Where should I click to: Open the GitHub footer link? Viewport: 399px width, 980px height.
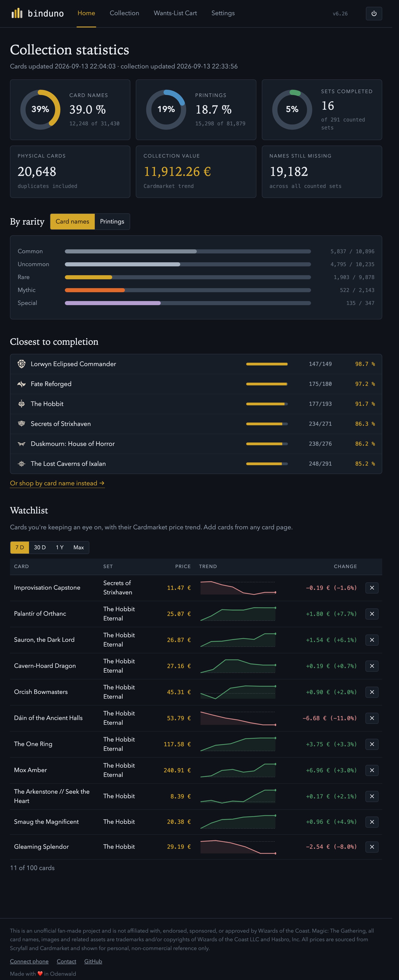pos(93,961)
